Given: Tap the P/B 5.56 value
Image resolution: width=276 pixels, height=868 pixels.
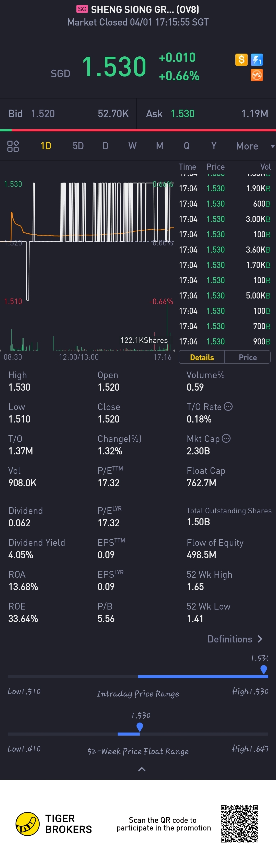Looking at the screenshot, I should coord(106,619).
